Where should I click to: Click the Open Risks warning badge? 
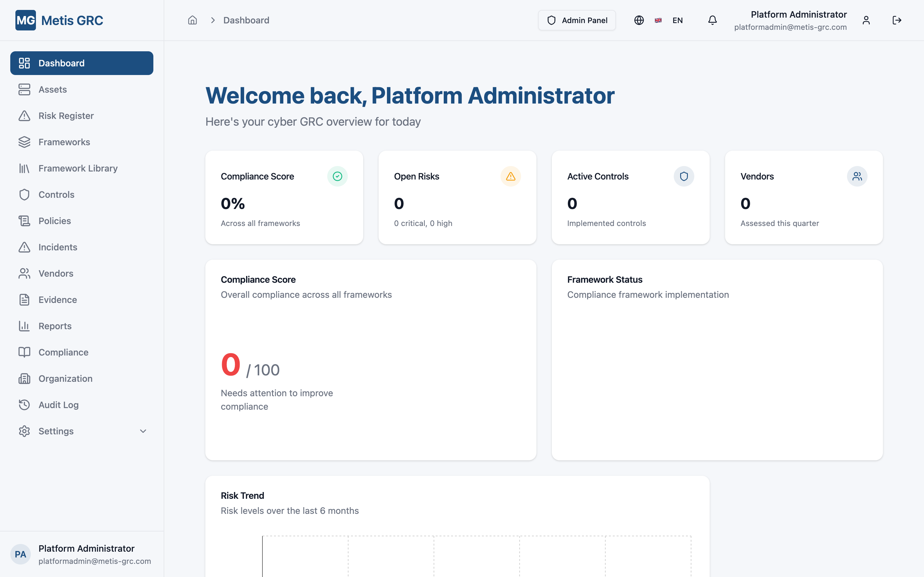coord(510,176)
